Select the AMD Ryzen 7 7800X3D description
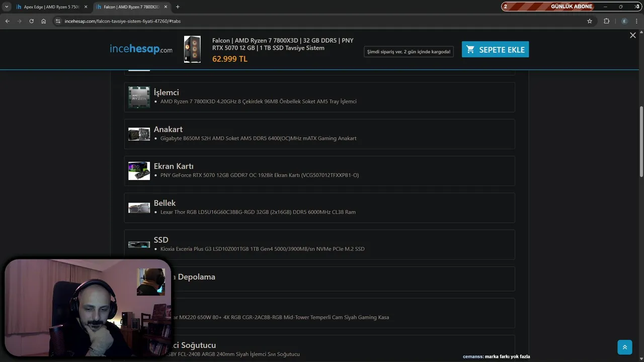The height and width of the screenshot is (362, 644). click(258, 102)
